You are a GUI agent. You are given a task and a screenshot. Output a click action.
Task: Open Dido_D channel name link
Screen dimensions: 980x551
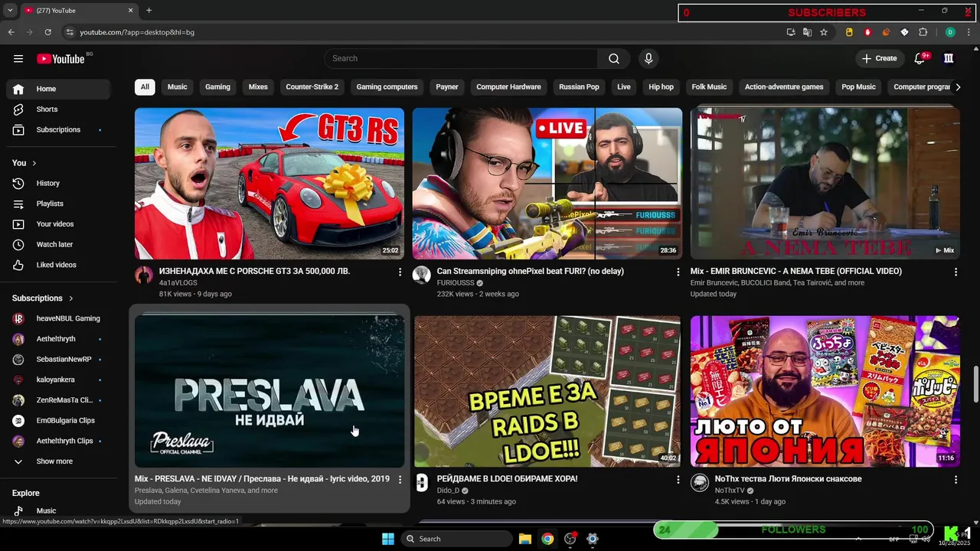pyautogui.click(x=448, y=491)
